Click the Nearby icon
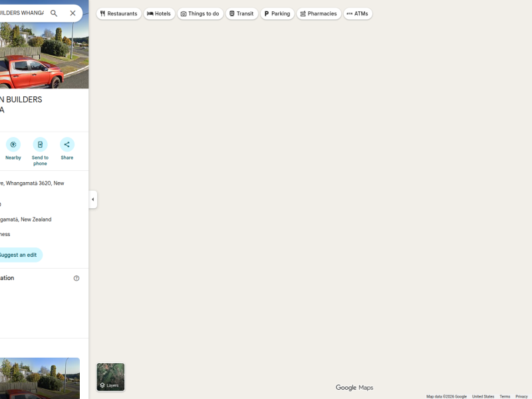Viewport: 532px width, 399px height. click(x=13, y=144)
